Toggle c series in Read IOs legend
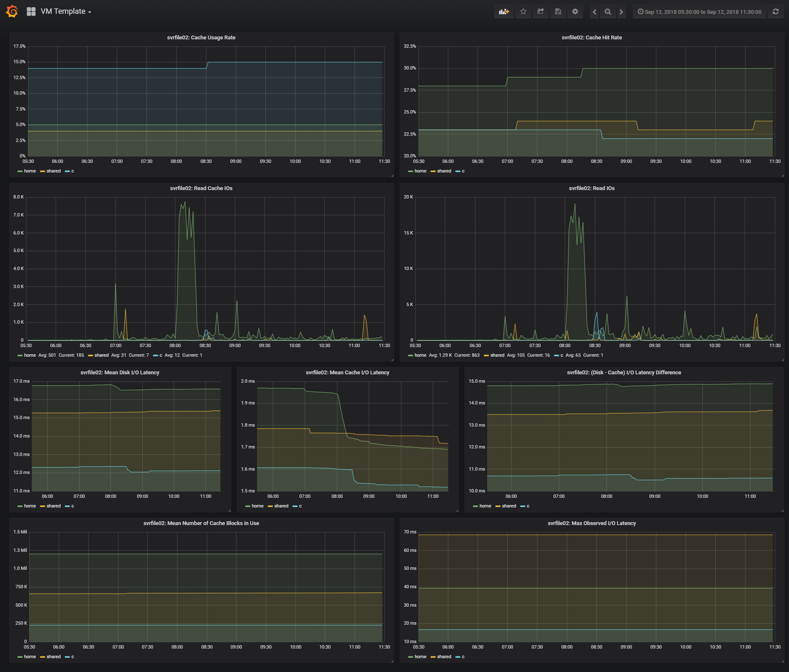789x672 pixels. click(562, 355)
